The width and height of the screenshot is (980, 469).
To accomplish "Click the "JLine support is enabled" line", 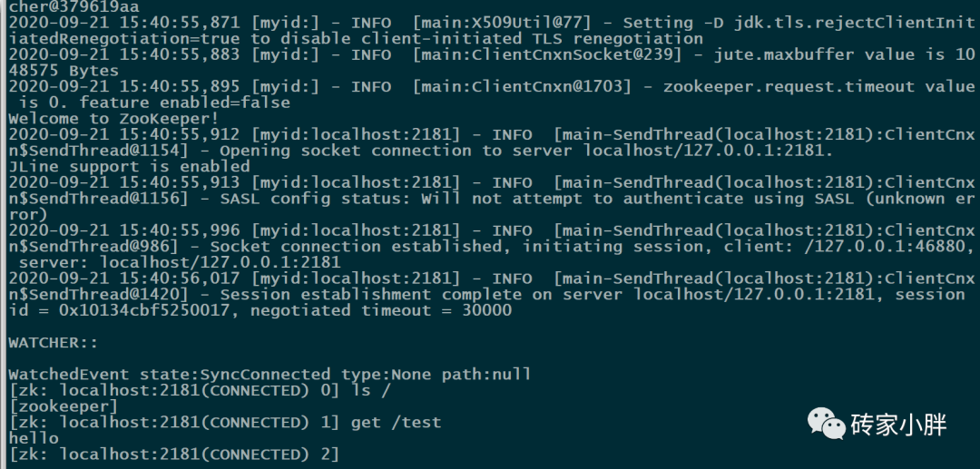I will click(x=129, y=167).
